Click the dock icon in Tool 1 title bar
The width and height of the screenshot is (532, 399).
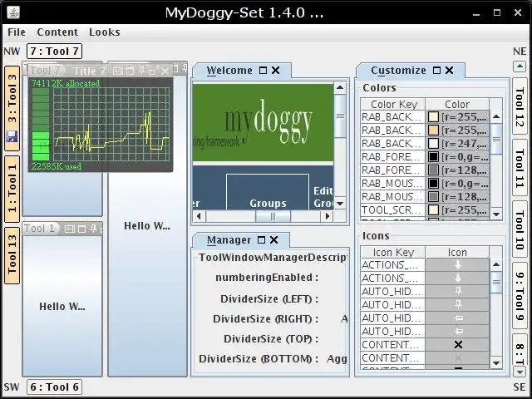(70, 229)
